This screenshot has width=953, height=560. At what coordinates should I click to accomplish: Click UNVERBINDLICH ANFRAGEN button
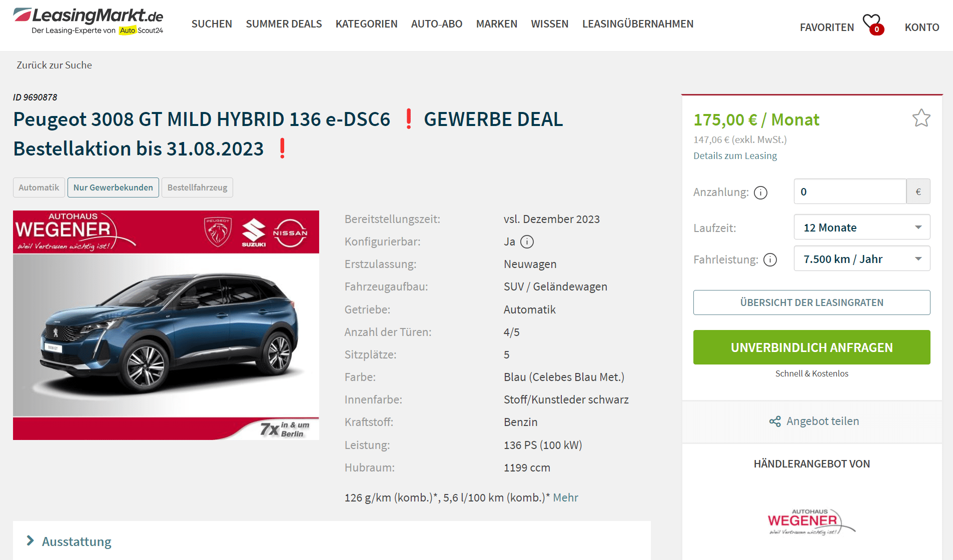click(x=811, y=347)
